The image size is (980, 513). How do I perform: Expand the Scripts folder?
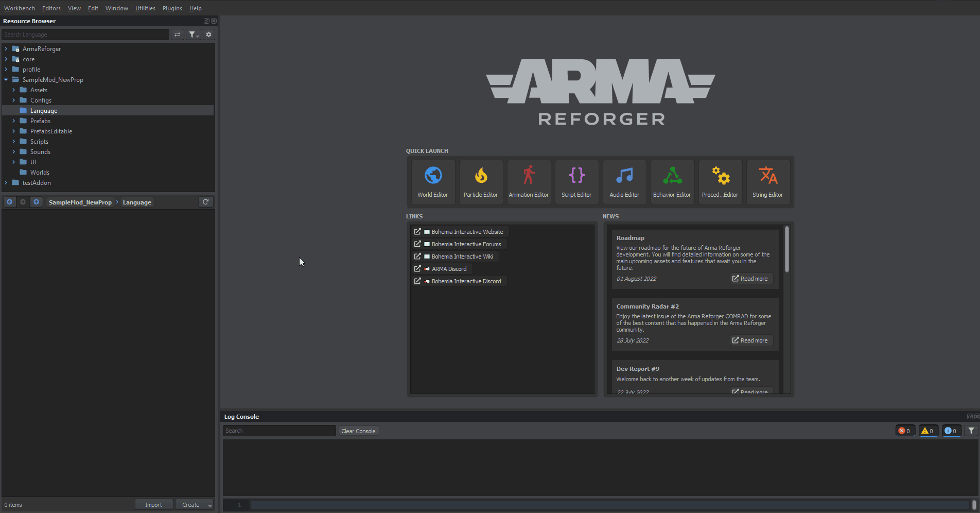point(14,141)
